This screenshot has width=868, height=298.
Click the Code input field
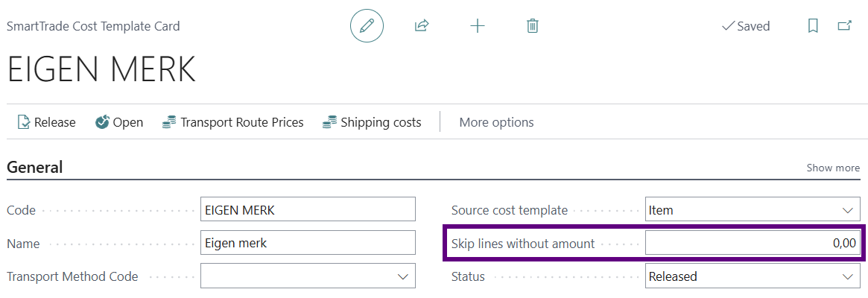click(308, 210)
